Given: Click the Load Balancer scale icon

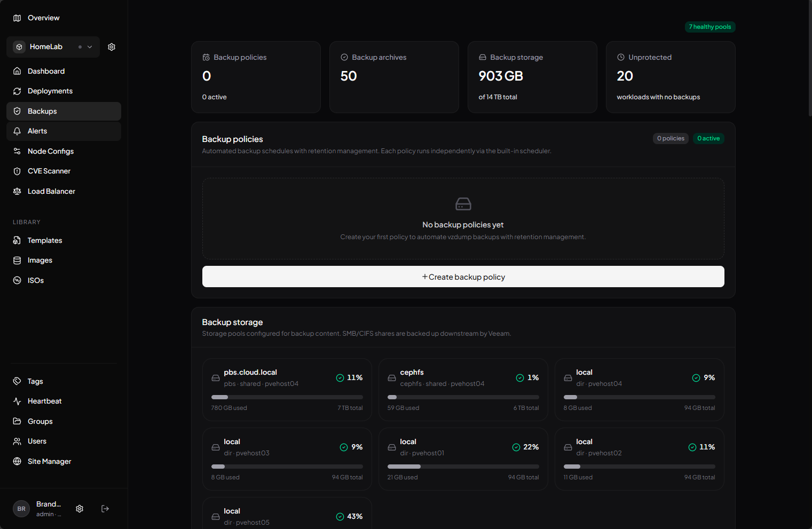Looking at the screenshot, I should (17, 191).
